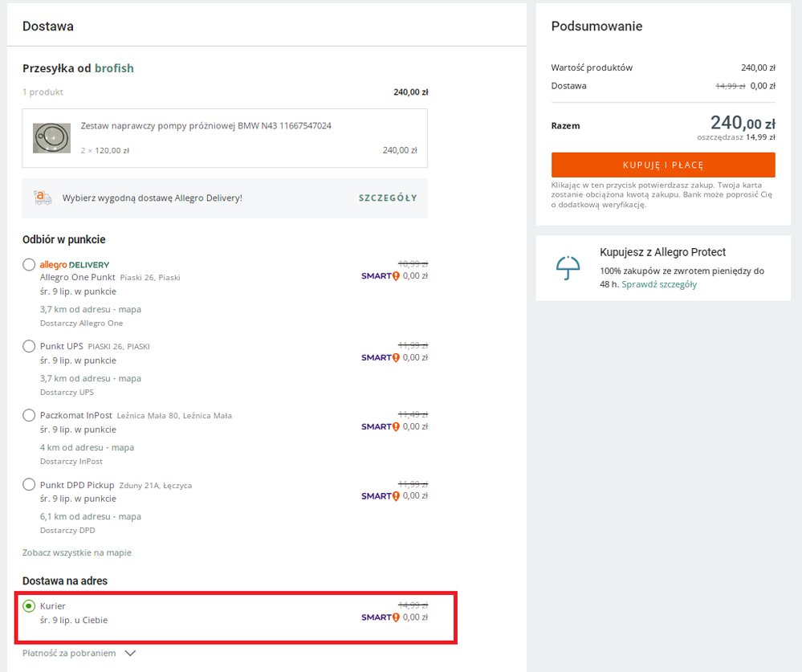Viewport: 802px width, 672px height.
Task: Click the Allegro Delivery truck icon
Action: 43,198
